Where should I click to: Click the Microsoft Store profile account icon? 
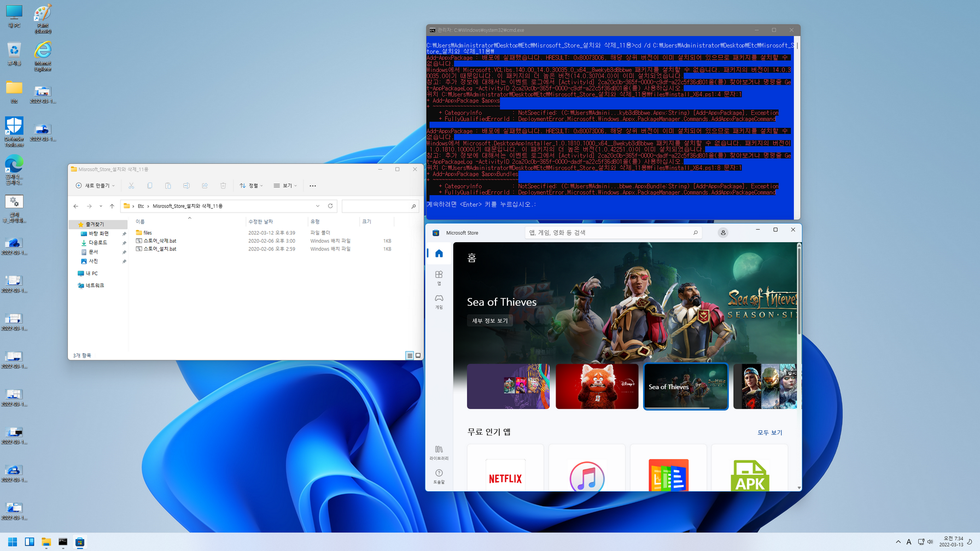click(x=723, y=233)
